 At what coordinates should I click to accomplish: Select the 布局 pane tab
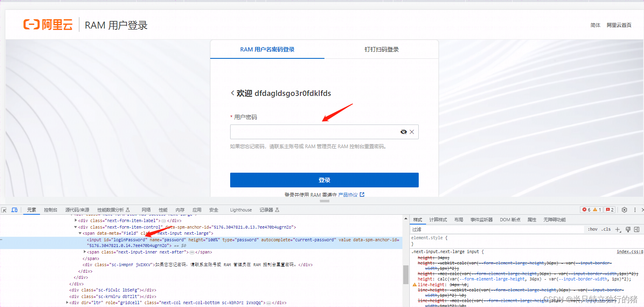(459, 220)
